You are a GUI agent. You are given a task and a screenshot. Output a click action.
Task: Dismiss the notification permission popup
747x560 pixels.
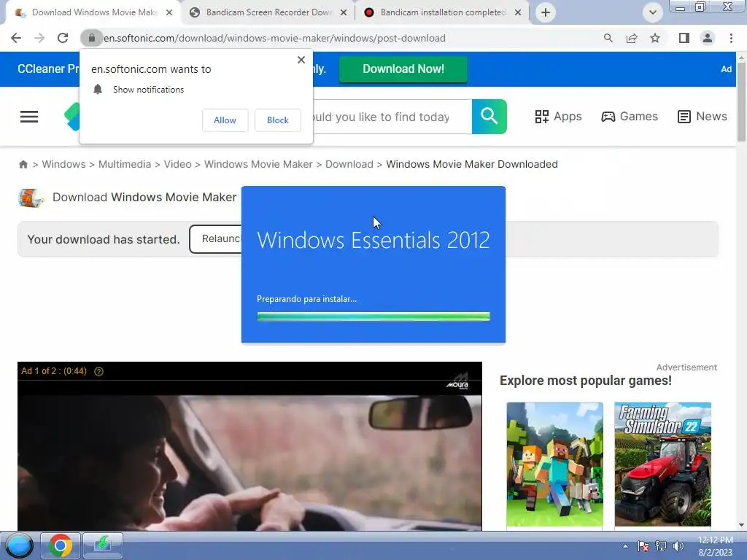[301, 60]
